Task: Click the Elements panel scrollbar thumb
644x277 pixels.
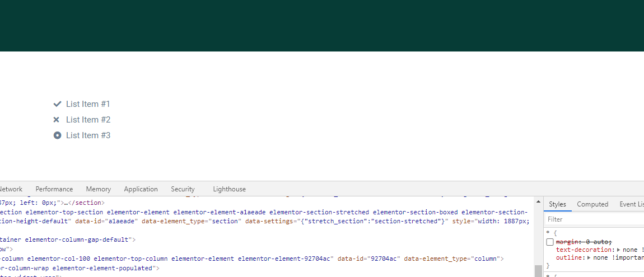Action: pos(538,271)
